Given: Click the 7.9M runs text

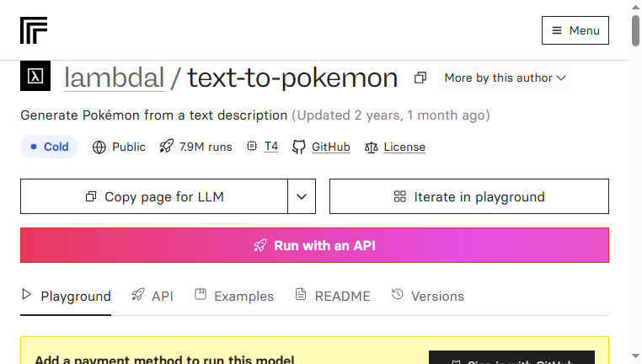Looking at the screenshot, I should pos(206,147).
